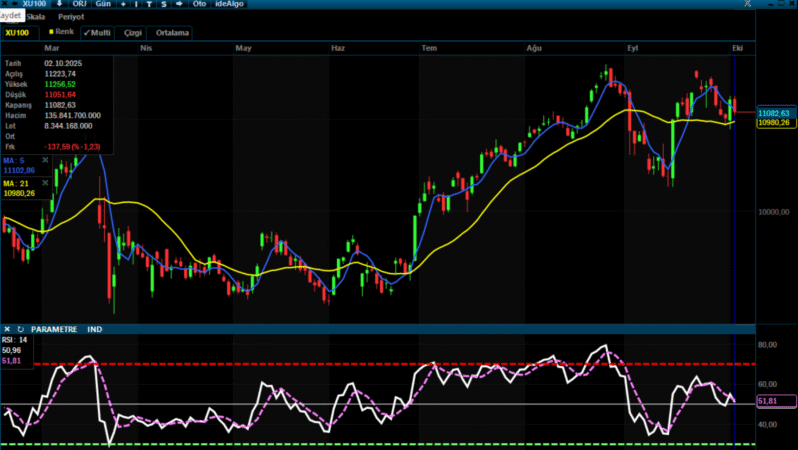The image size is (798, 450).
Task: Click the plus crosshair icon in title bar
Action: click(123, 4)
